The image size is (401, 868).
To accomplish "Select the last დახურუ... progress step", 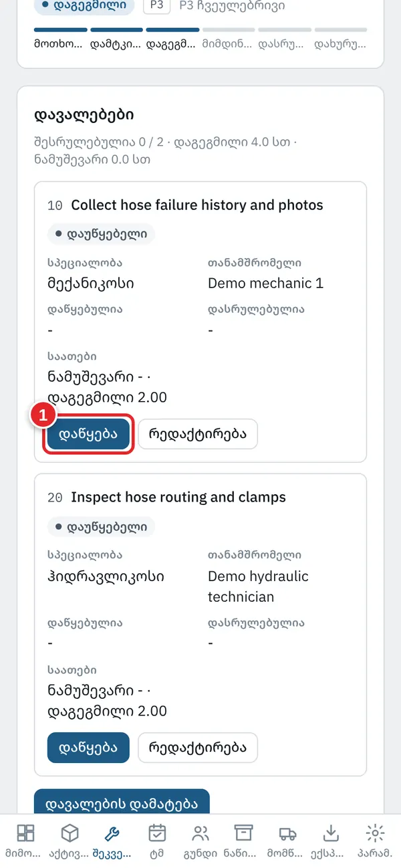I will pyautogui.click(x=341, y=37).
